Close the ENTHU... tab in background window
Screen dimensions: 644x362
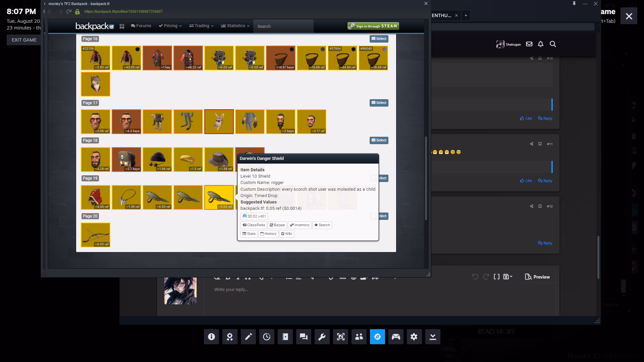[456, 15]
